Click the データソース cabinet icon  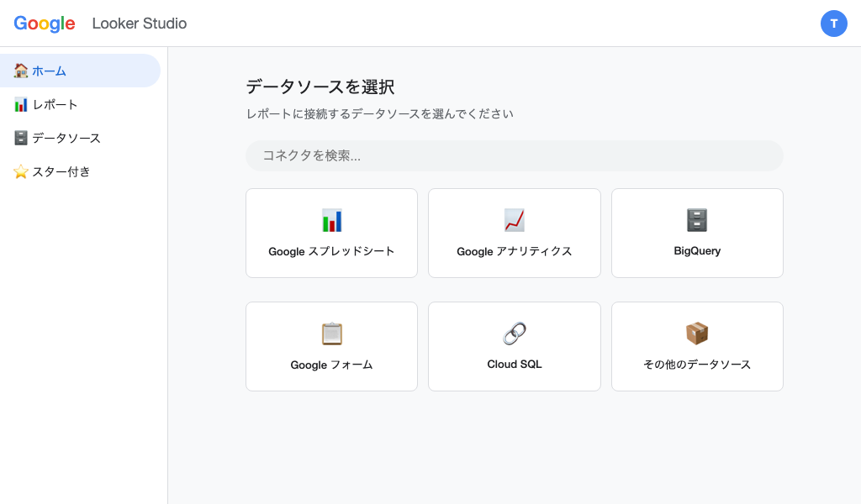click(21, 138)
